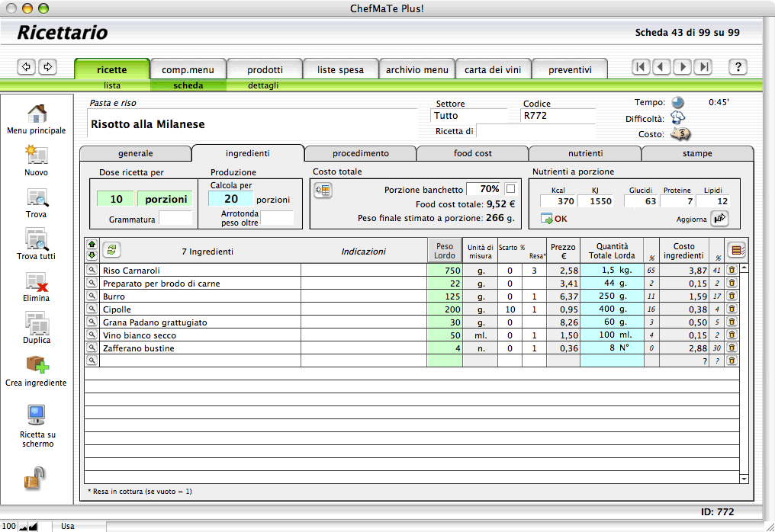Duplicate the recipe with Duplica
The image size is (775, 532).
[x=37, y=324]
